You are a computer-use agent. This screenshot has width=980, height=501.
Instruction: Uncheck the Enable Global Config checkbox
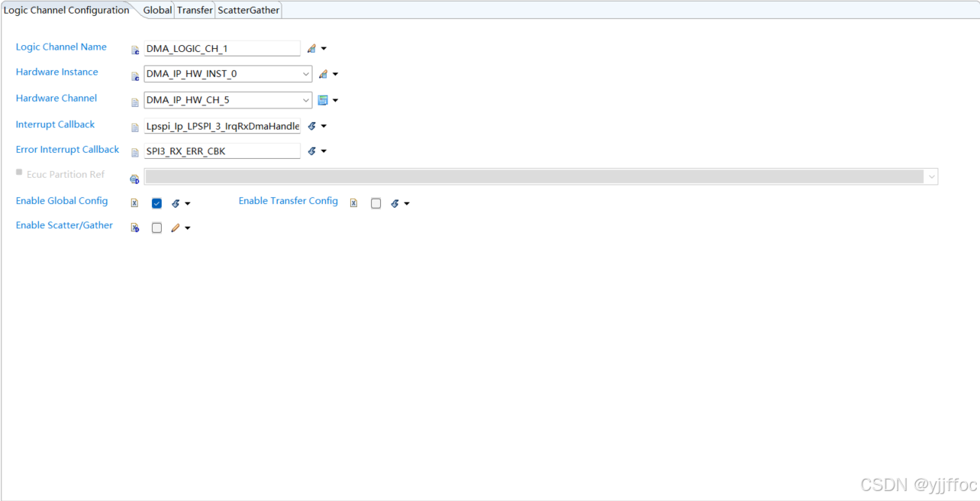click(156, 203)
